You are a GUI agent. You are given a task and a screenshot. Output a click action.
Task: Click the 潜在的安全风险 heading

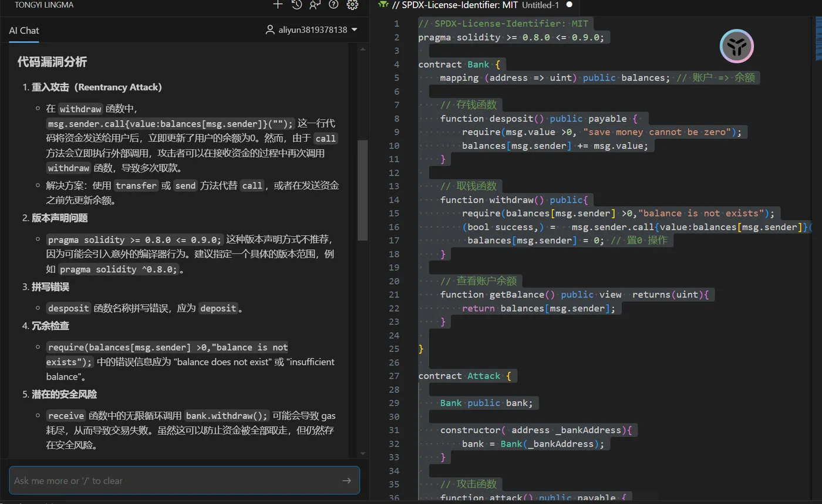(64, 394)
